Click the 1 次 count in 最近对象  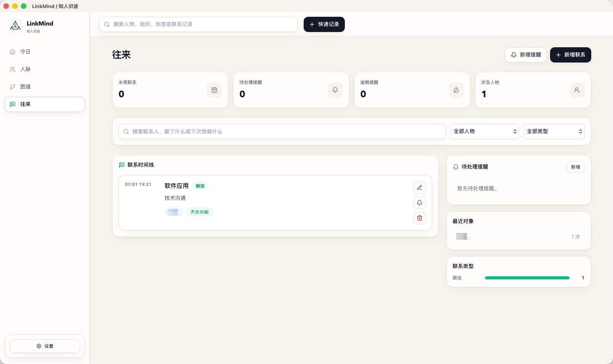(x=576, y=237)
